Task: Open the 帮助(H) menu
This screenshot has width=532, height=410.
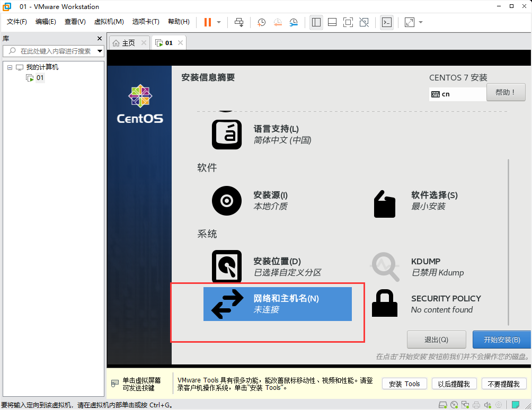Action: coord(179,22)
